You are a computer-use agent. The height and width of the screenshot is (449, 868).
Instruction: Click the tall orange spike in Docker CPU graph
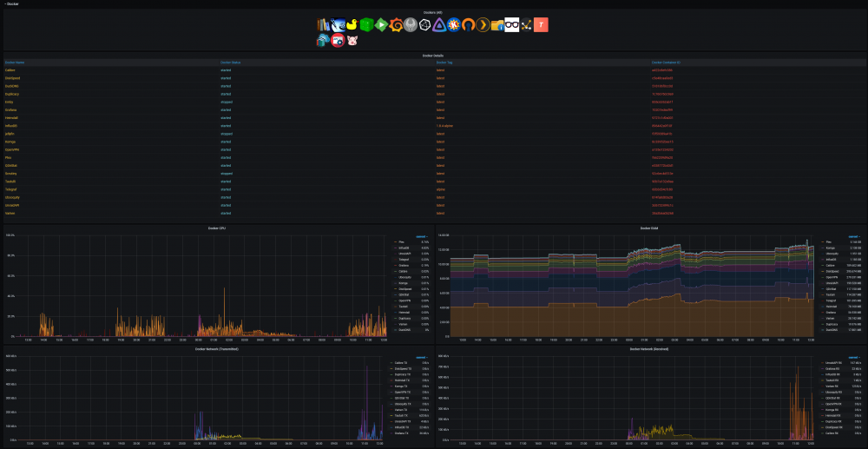pos(224,310)
